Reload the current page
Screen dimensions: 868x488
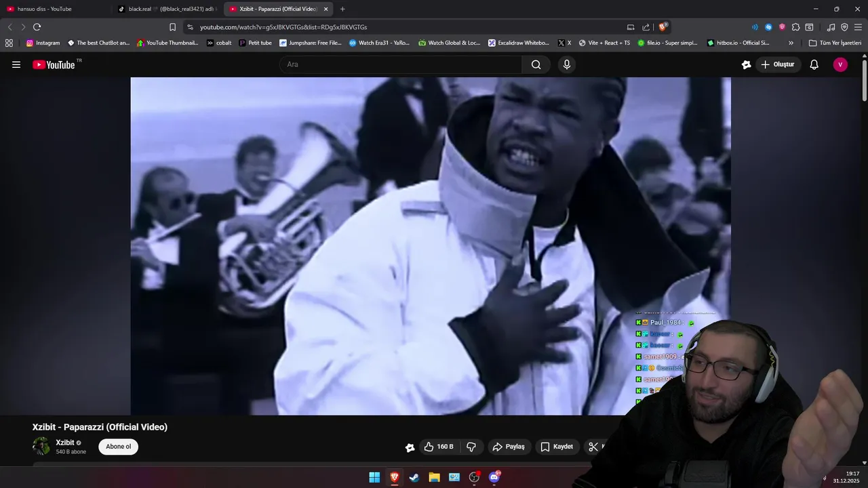tap(37, 27)
